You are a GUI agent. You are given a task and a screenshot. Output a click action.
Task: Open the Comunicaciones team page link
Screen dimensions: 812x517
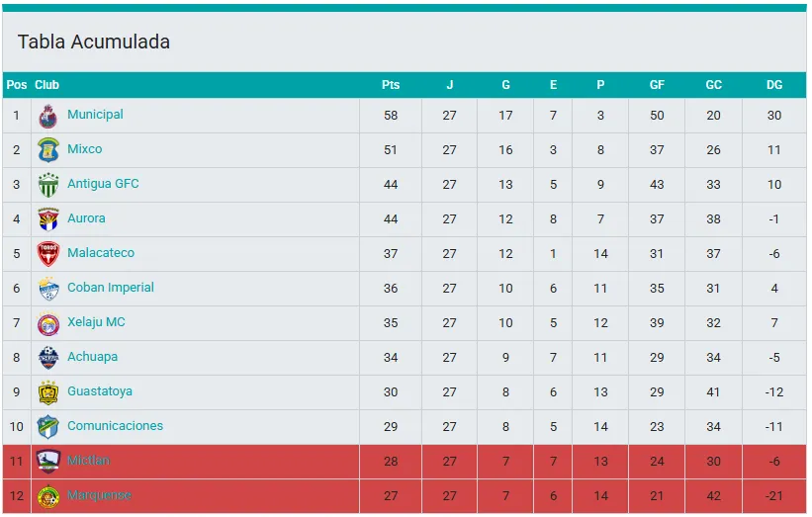click(x=115, y=426)
